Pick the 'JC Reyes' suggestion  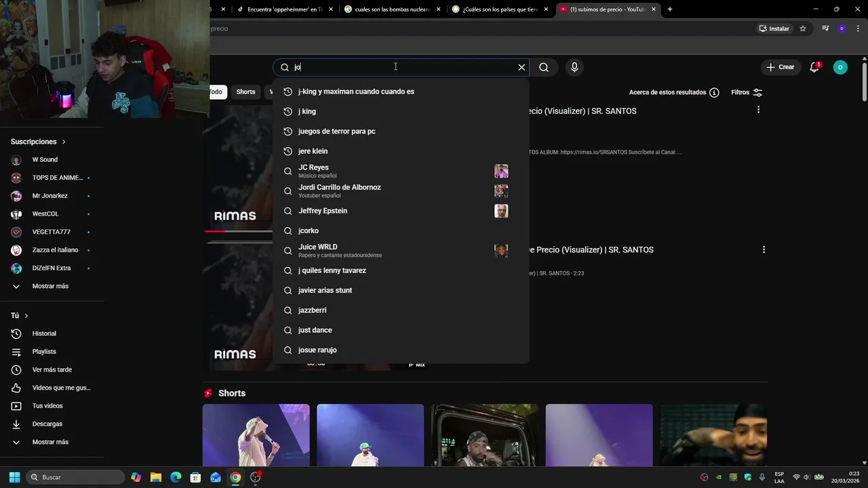(401, 171)
